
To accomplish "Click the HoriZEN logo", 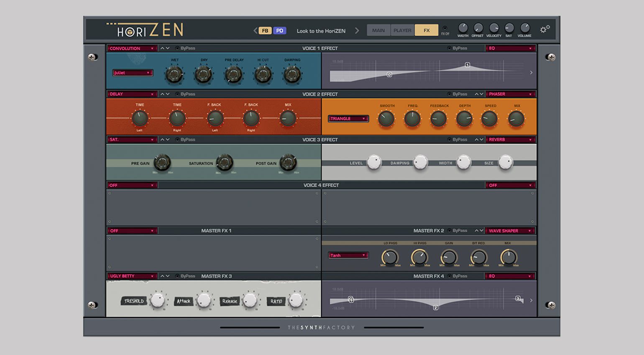I will click(x=145, y=30).
